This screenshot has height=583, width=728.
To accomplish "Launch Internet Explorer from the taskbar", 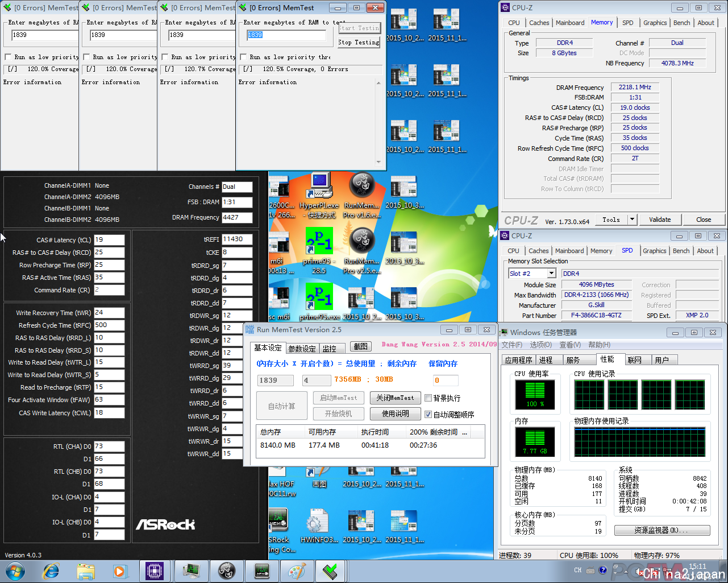I will (x=51, y=571).
